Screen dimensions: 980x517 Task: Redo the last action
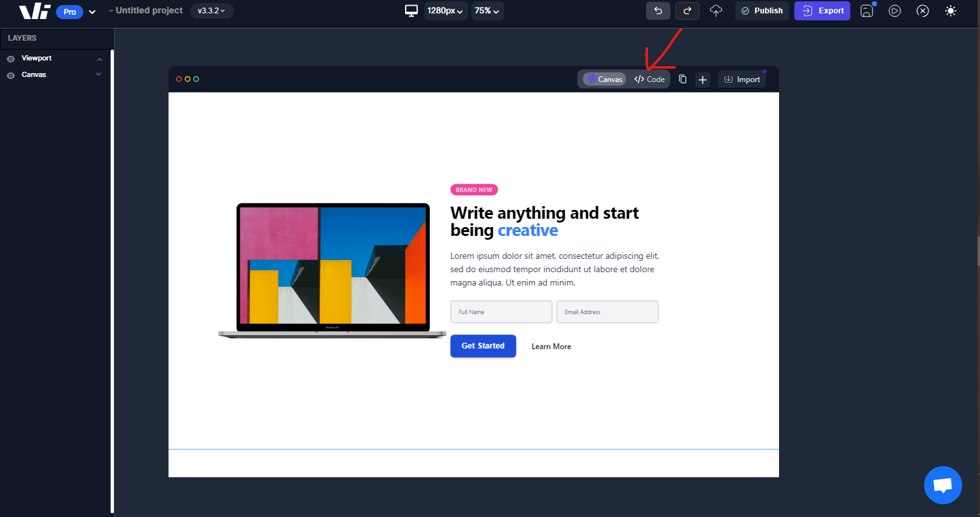687,11
